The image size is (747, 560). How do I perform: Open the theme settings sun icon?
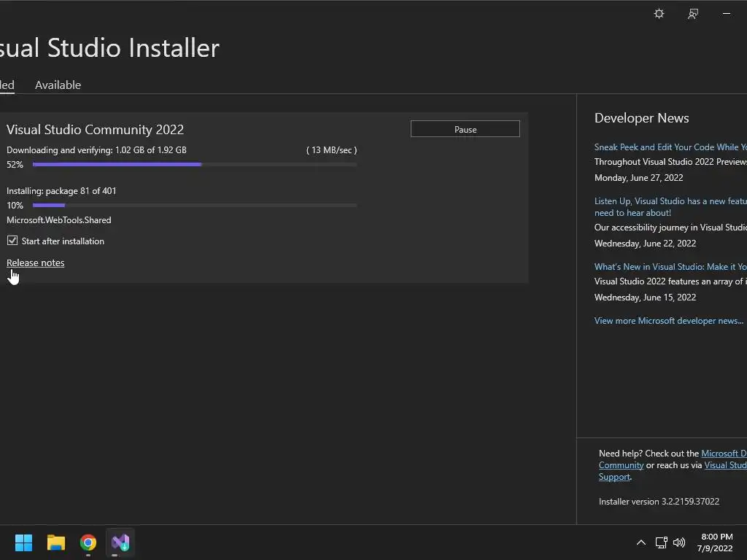[659, 13]
